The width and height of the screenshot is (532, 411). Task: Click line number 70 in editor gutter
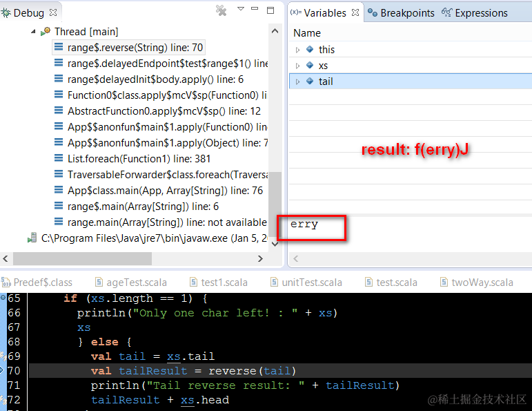click(14, 370)
